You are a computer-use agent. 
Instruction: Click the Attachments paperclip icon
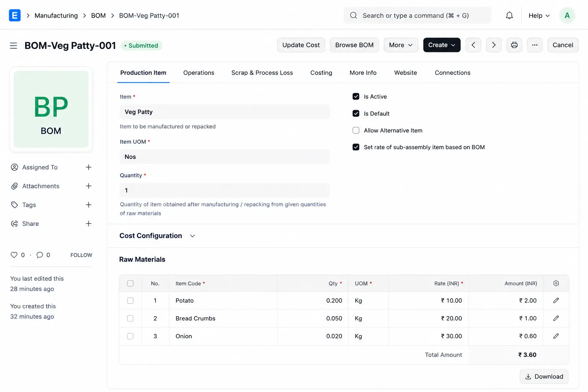(15, 186)
